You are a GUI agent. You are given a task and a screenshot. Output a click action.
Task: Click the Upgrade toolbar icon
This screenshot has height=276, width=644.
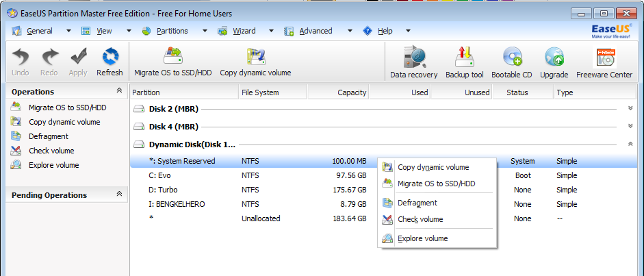[554, 58]
